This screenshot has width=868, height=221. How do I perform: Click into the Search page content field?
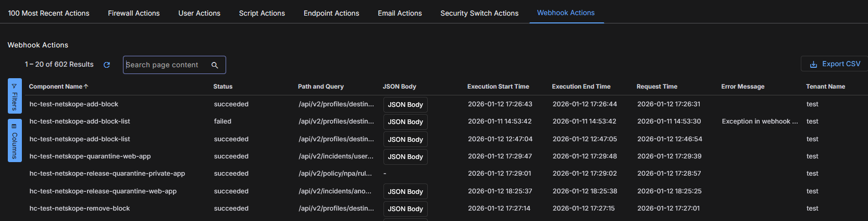pos(166,65)
